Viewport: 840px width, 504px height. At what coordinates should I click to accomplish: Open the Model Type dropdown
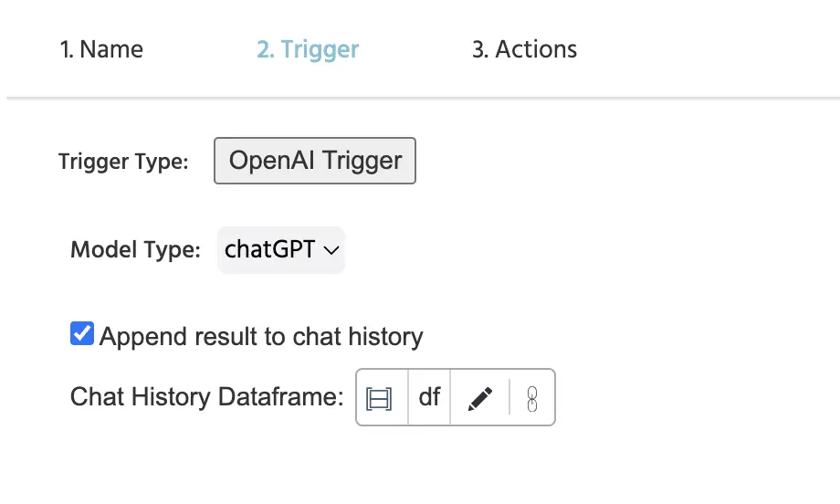280,249
